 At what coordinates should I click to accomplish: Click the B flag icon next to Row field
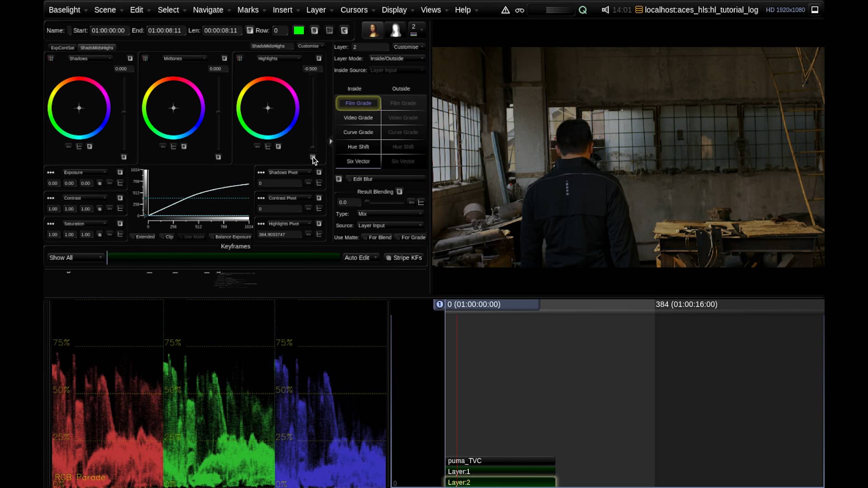coord(314,30)
